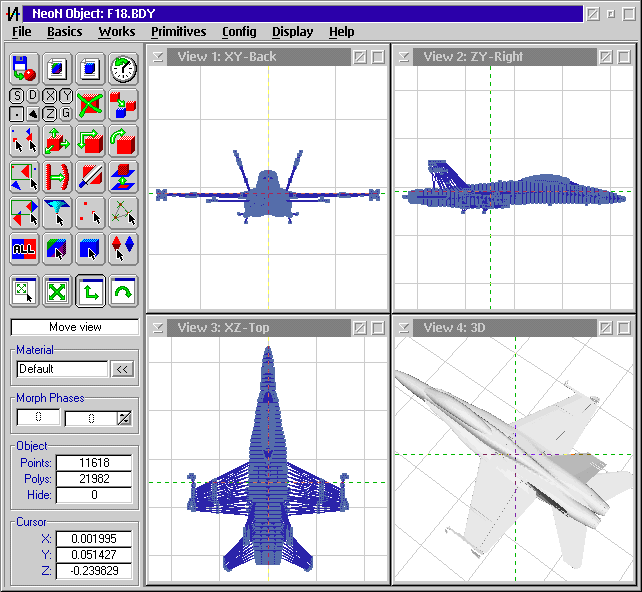Select the point and polygon picker tool
The image size is (642, 592).
coord(24,141)
